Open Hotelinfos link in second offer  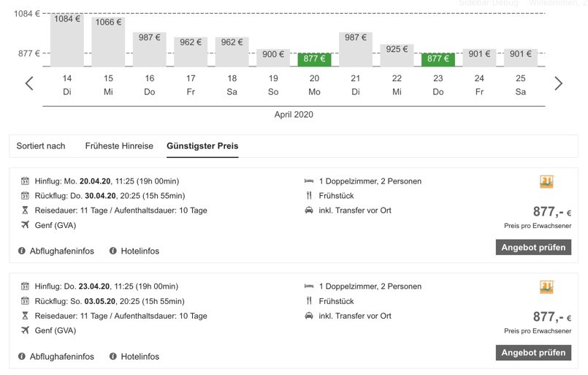click(140, 357)
